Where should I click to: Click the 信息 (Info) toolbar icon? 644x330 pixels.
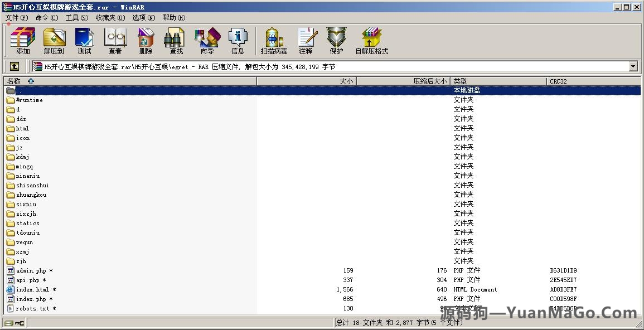[x=238, y=40]
